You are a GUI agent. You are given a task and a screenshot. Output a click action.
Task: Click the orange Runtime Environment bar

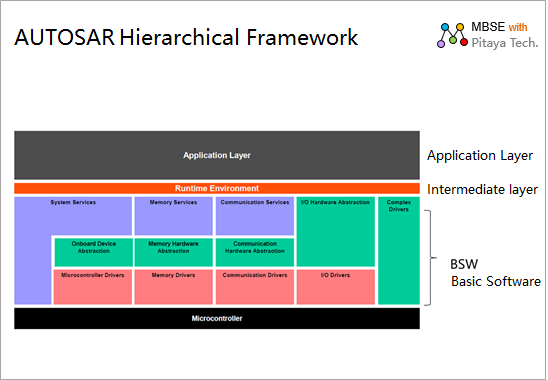point(217,188)
